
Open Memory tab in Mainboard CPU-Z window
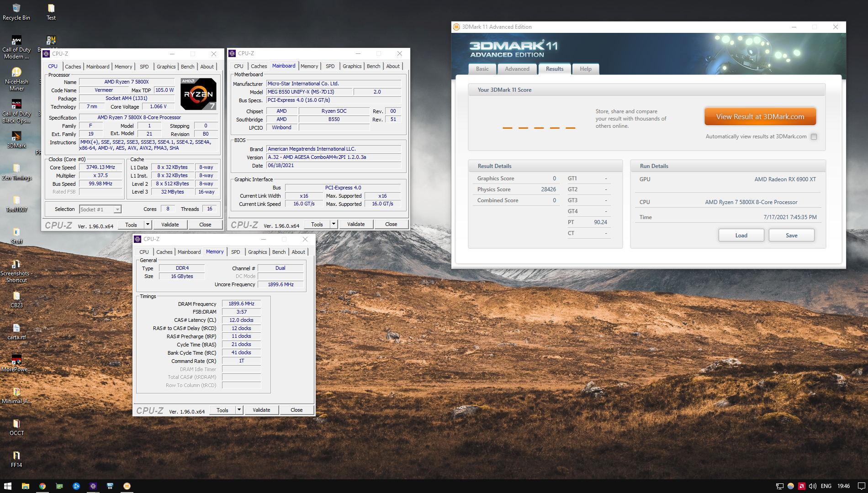click(x=309, y=66)
